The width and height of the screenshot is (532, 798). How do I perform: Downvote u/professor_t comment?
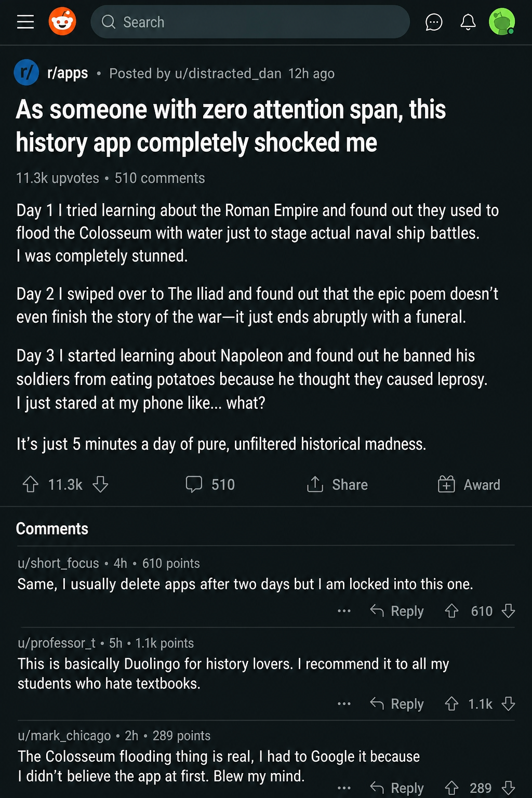pyautogui.click(x=509, y=704)
